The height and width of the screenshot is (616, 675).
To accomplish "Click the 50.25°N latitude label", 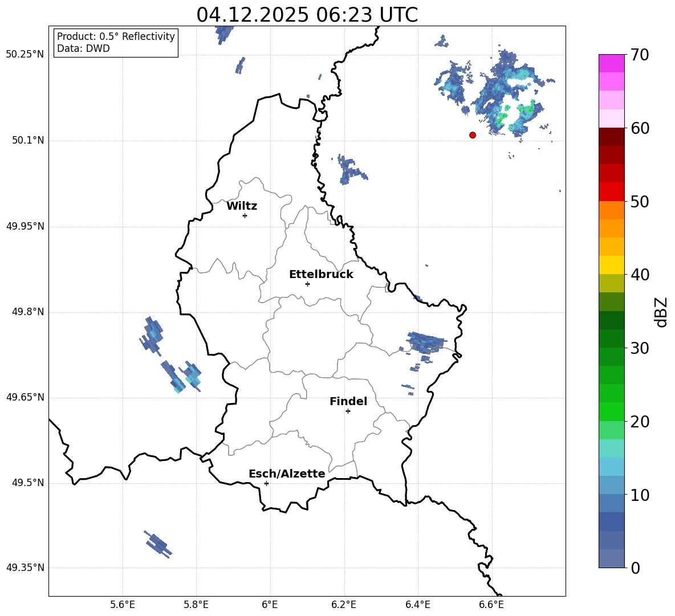I will click(x=25, y=55).
